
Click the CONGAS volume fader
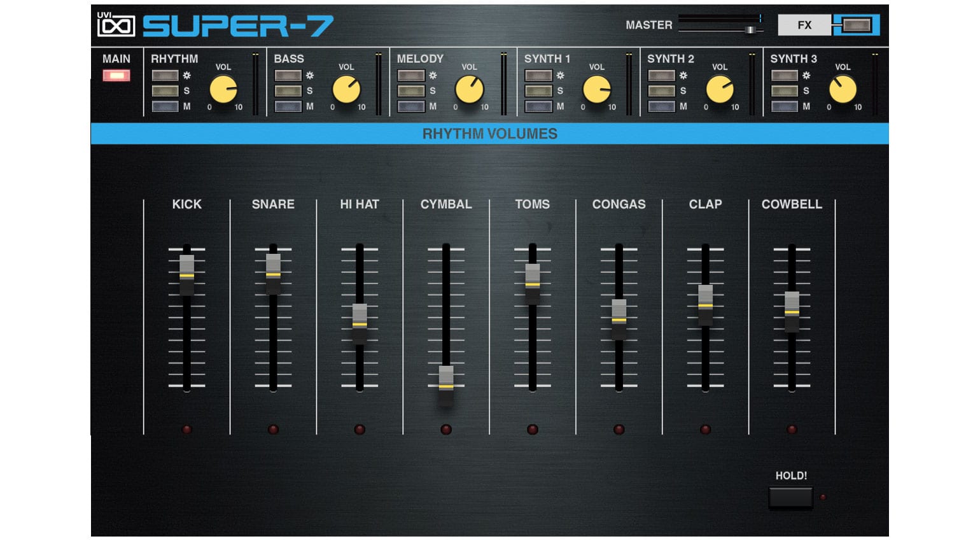point(619,319)
